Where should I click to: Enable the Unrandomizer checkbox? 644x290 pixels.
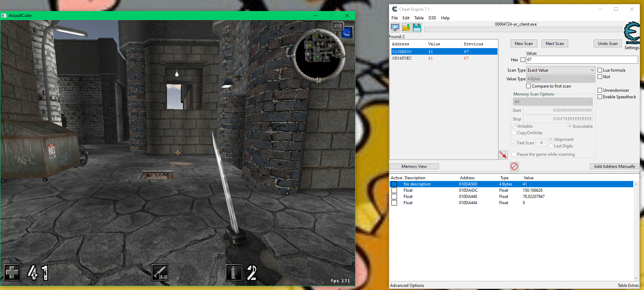coord(600,90)
